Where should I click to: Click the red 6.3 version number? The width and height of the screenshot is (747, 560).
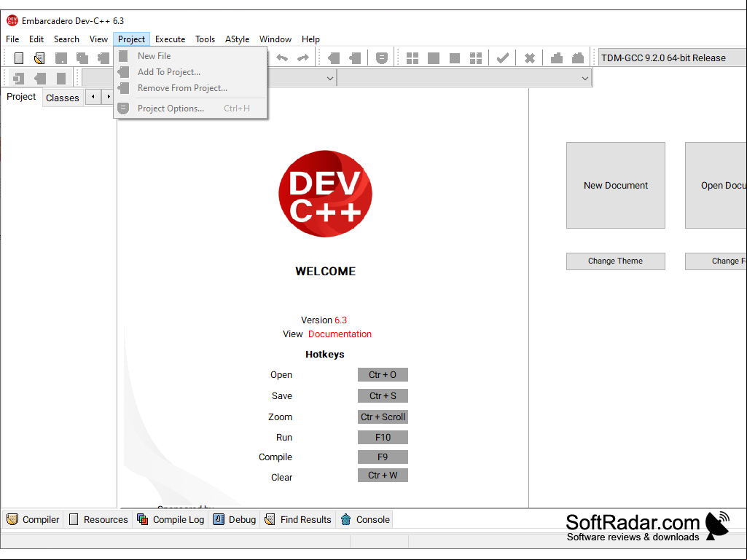[x=340, y=320]
